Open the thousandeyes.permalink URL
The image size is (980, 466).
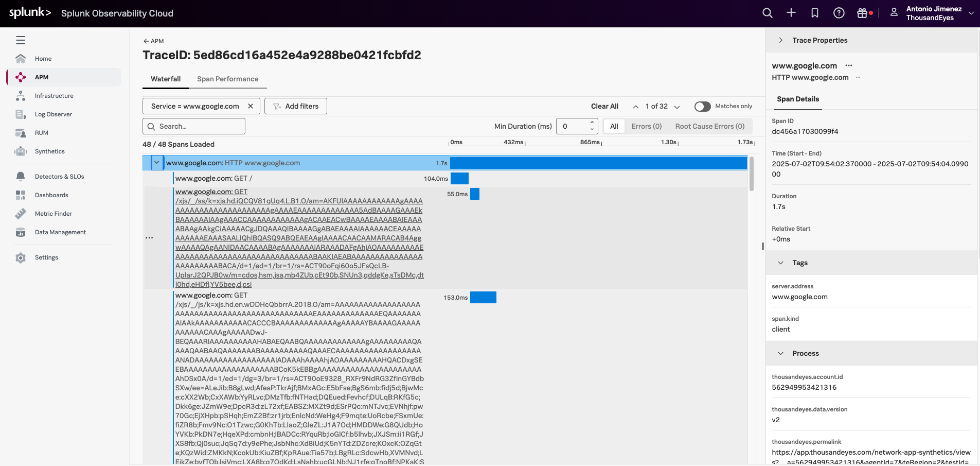[871, 457]
